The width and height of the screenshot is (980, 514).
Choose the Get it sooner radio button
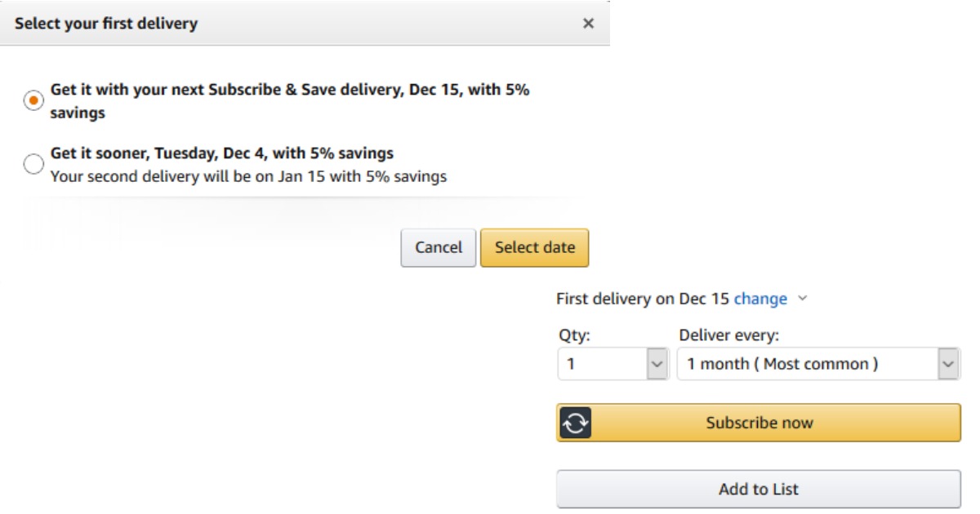click(33, 164)
